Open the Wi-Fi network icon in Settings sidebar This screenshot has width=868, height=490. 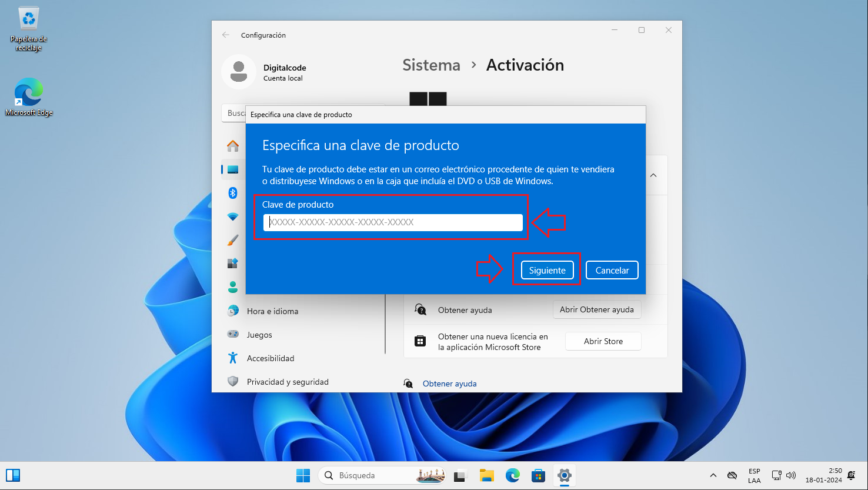(233, 216)
